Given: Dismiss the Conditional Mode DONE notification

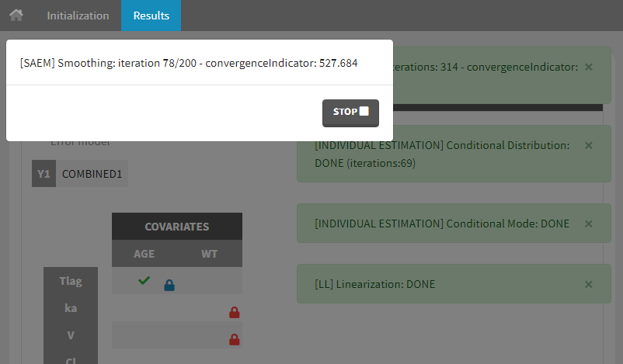Looking at the screenshot, I should (x=588, y=224).
